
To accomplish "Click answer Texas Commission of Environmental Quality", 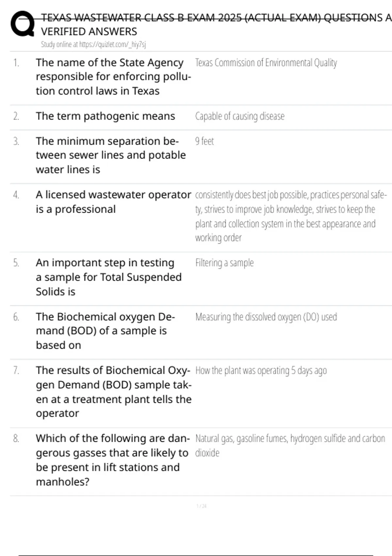I will coord(266,62).
